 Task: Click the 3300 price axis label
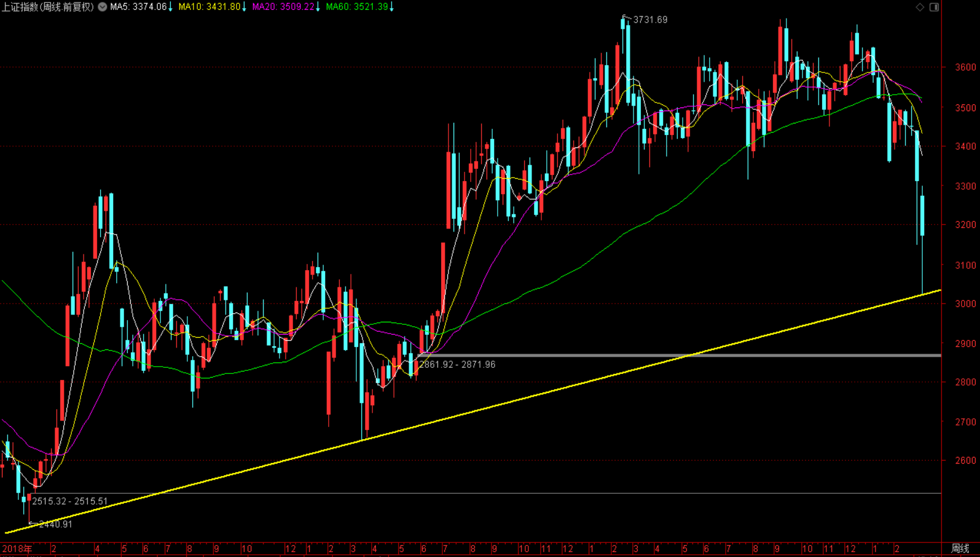[x=965, y=186]
